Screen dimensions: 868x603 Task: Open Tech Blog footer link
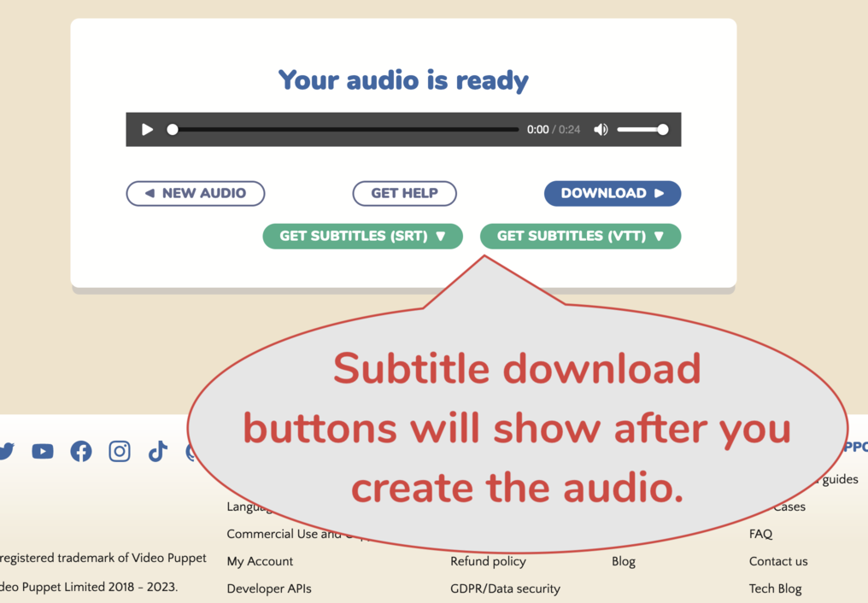[x=775, y=588]
